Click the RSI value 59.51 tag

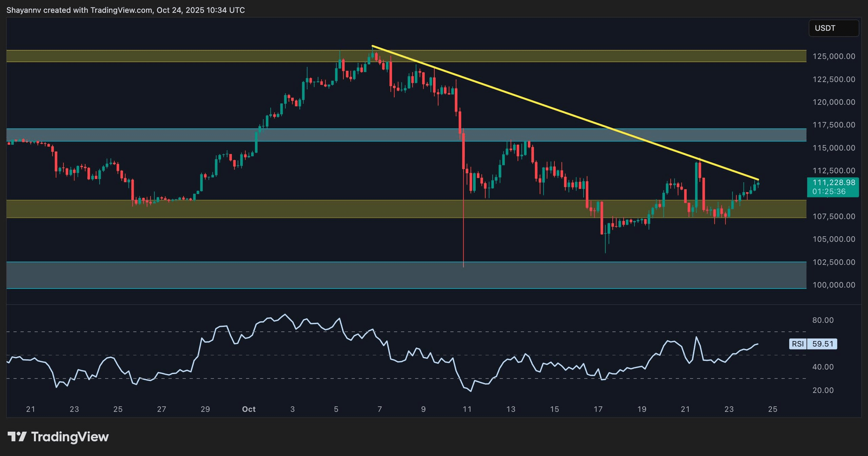pyautogui.click(x=822, y=344)
